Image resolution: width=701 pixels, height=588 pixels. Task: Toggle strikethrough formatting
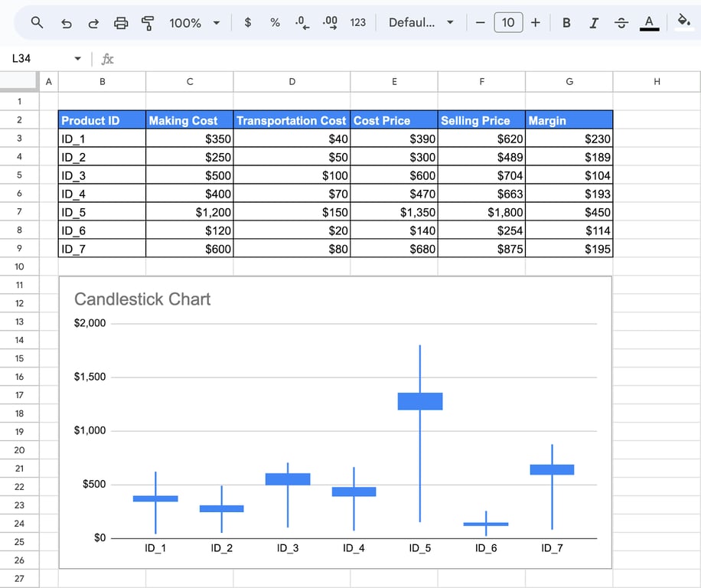coord(621,23)
